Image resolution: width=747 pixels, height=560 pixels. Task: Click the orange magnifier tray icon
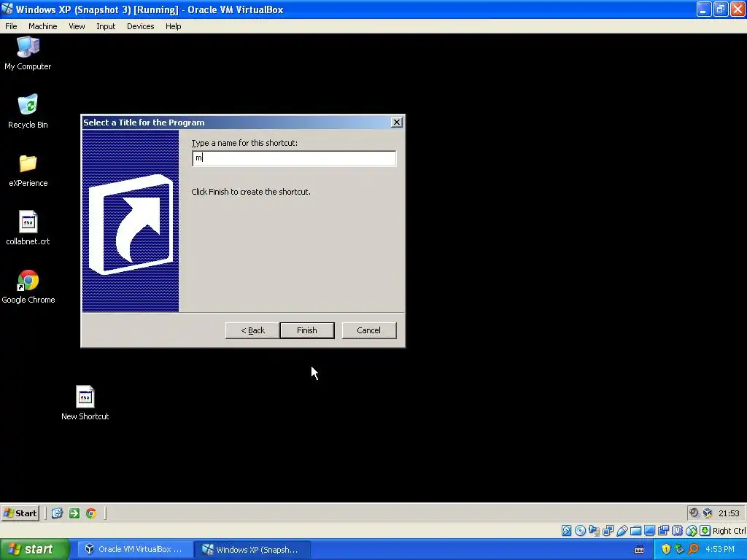point(693,549)
